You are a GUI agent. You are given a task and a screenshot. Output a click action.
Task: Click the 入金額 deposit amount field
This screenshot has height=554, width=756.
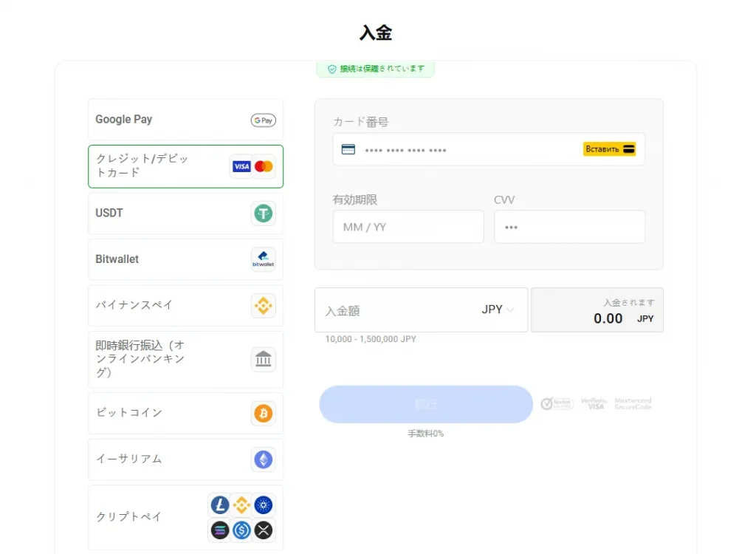[x=422, y=310]
